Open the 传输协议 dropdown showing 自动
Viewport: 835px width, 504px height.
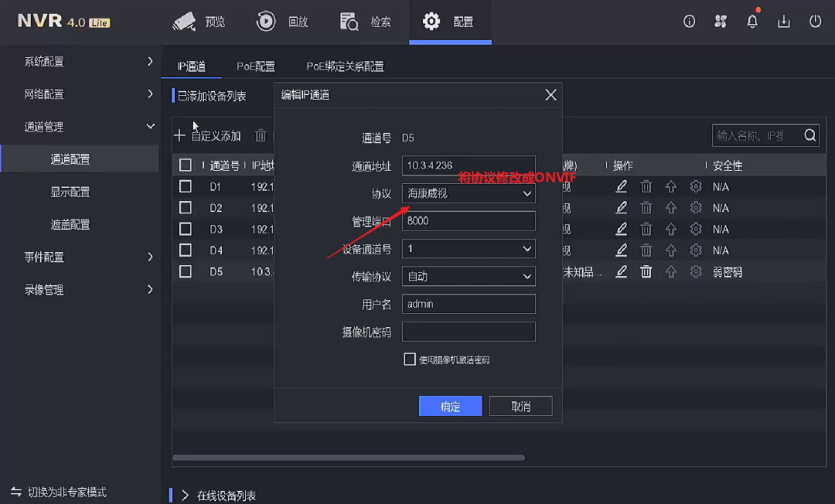point(468,276)
